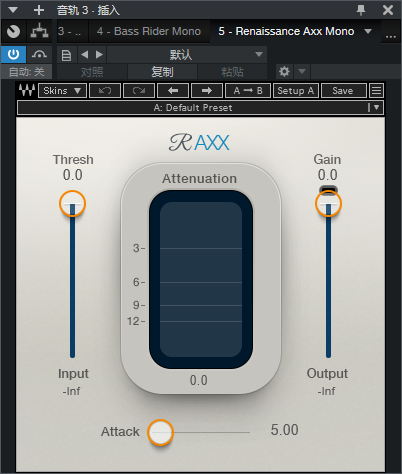Screen dimensions: 402x474
Task: Open the 默认 preset dropdown
Action: 187,55
